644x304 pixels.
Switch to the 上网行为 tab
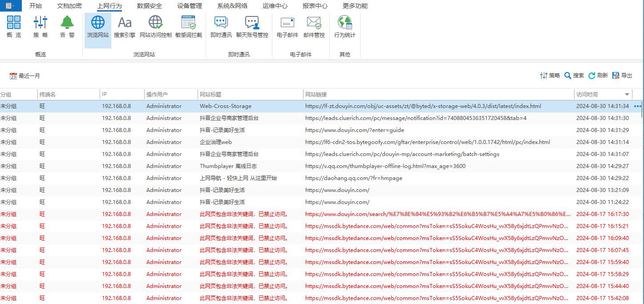[x=109, y=6]
